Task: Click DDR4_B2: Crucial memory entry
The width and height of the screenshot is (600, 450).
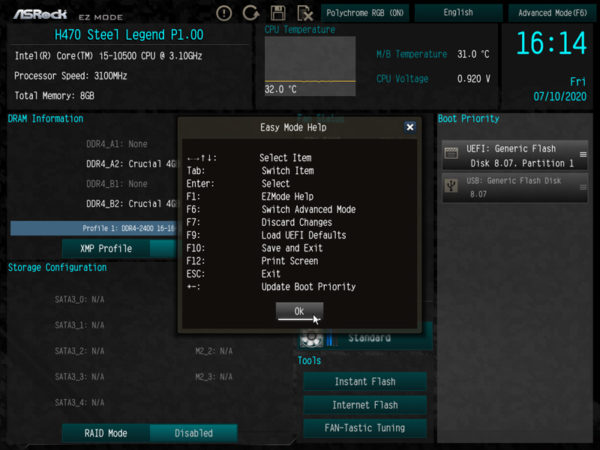Action: click(x=131, y=204)
